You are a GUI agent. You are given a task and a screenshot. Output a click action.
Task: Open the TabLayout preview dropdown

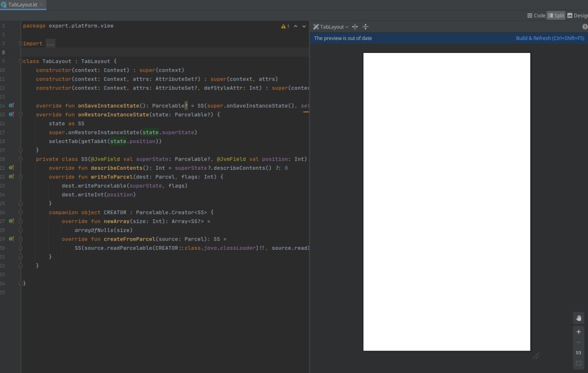point(331,27)
